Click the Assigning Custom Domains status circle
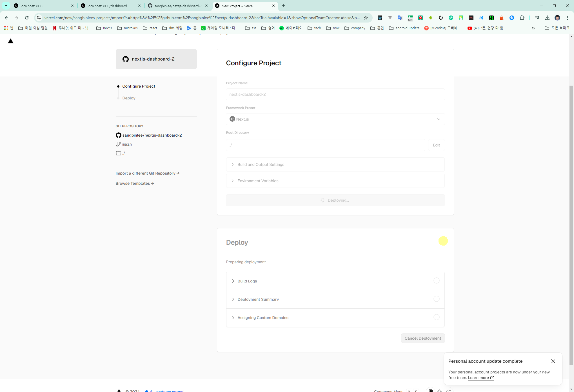This screenshot has height=392, width=574. click(x=436, y=317)
